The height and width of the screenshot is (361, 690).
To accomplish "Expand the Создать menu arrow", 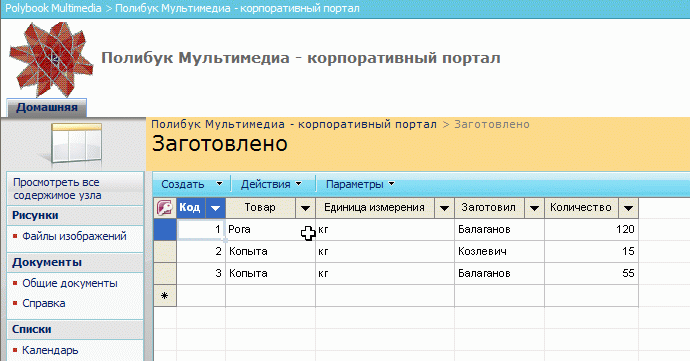I will 219,184.
